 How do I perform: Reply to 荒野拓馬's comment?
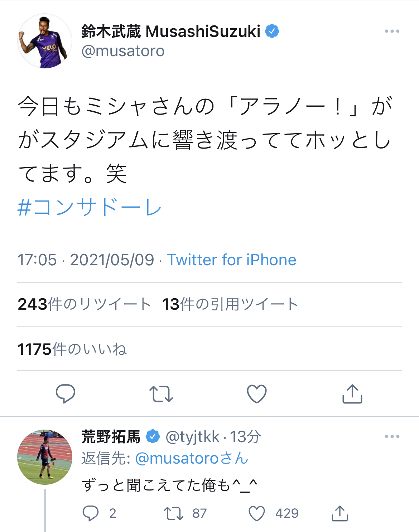click(x=91, y=513)
